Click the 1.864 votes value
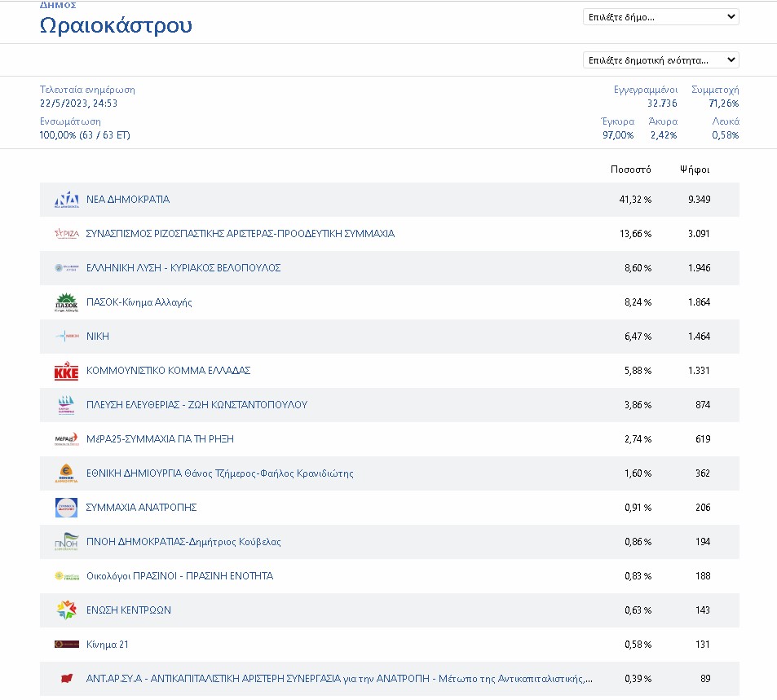Screen dimensions: 777x700 pos(700,302)
